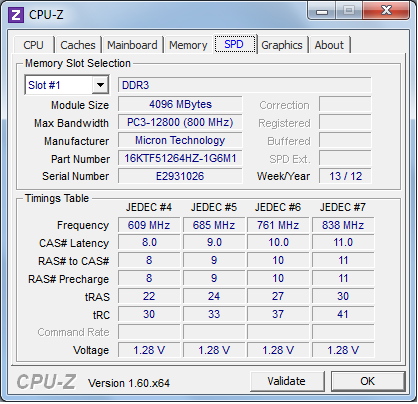Select the 4096 MBytes module size value
The width and height of the screenshot is (418, 404).
pyautogui.click(x=180, y=104)
